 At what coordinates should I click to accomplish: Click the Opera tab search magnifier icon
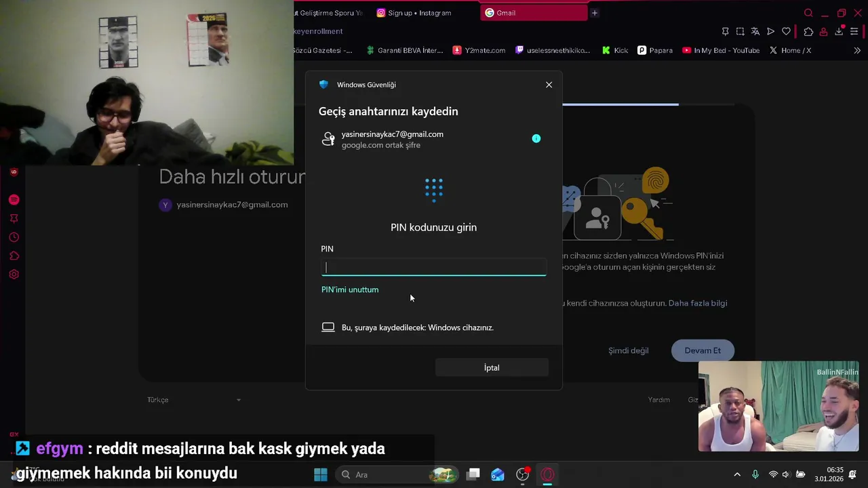click(808, 13)
